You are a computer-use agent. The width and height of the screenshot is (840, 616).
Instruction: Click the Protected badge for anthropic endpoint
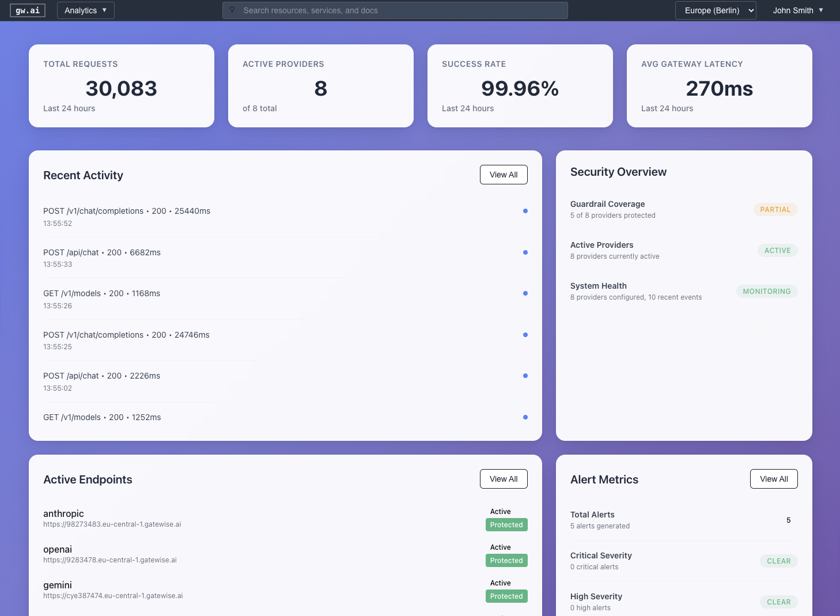506,524
